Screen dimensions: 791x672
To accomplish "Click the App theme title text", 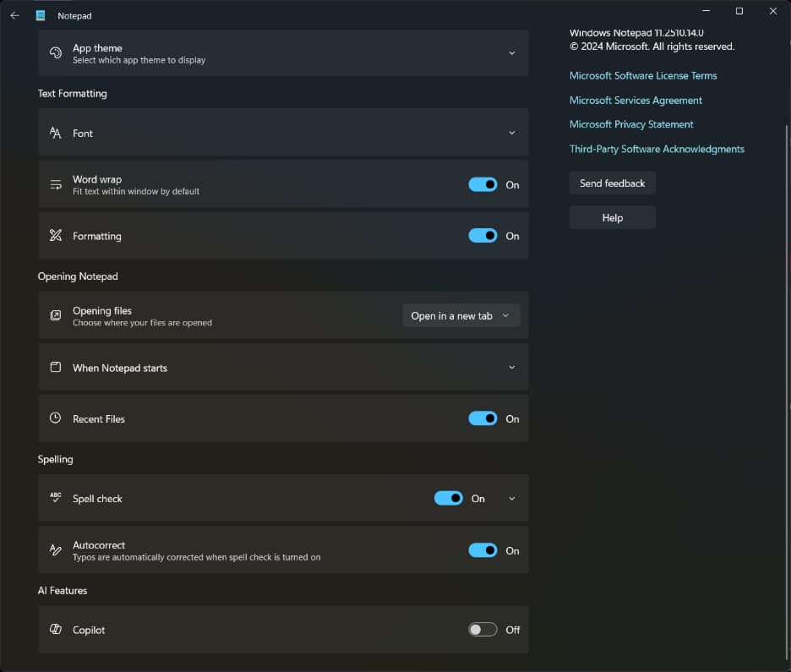I will pos(97,48).
